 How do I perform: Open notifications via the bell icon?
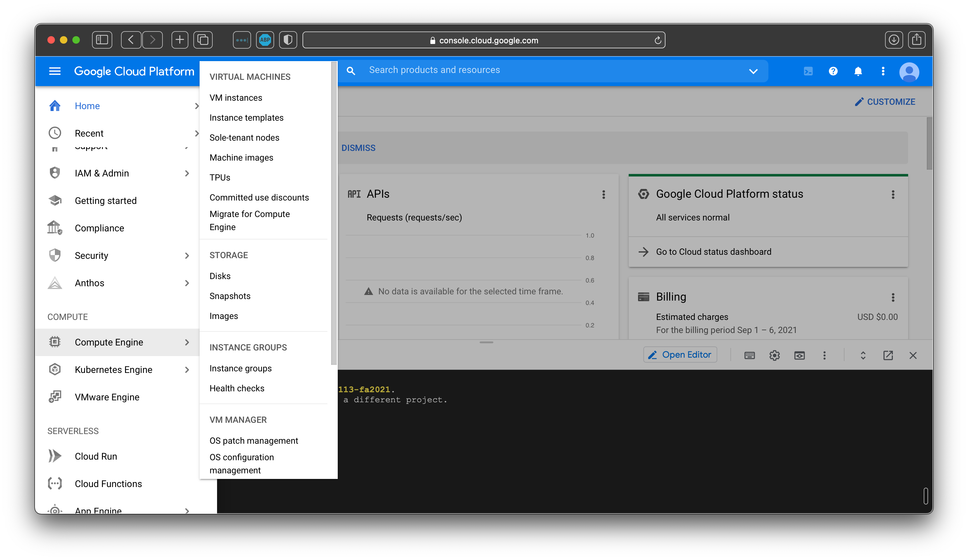click(858, 71)
